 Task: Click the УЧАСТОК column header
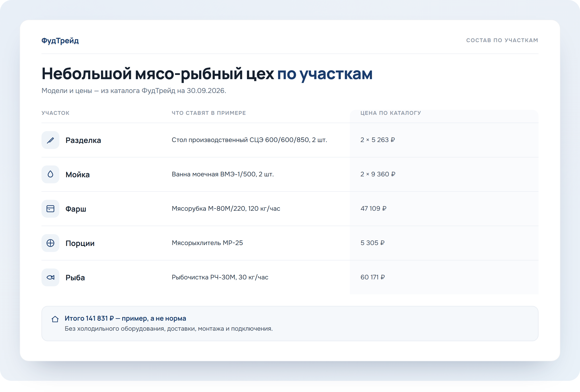pos(55,113)
